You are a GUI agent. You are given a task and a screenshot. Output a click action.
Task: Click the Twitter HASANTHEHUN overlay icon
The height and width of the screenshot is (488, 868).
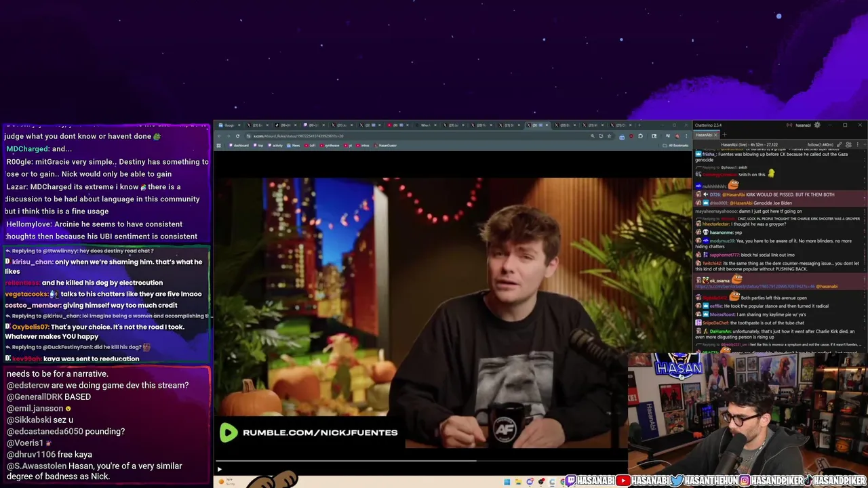pos(675,481)
